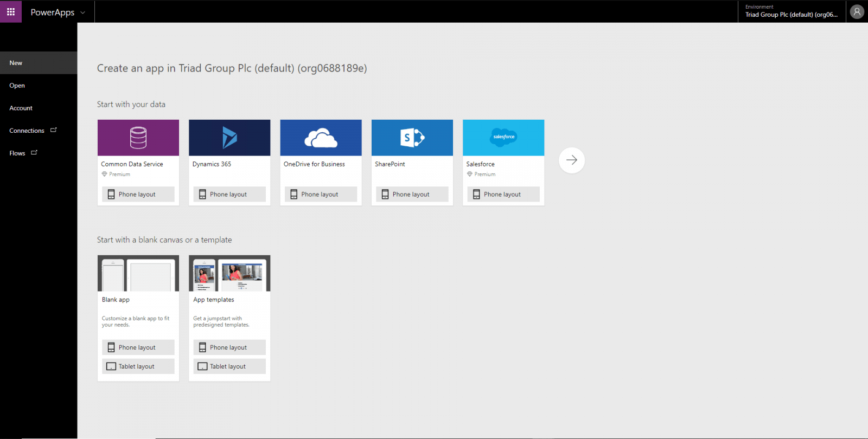Click 'Get a jumpstart with predesigned templates' text
This screenshot has height=439, width=868.
pos(221,322)
